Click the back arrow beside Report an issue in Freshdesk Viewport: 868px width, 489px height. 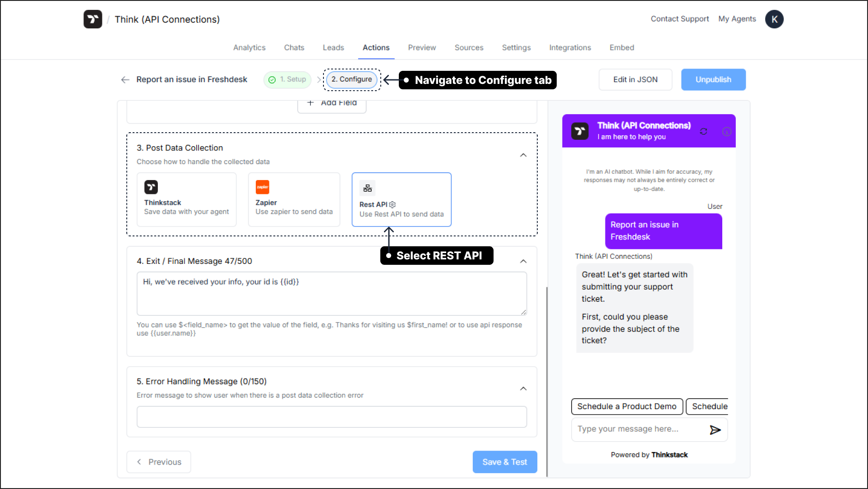(x=125, y=79)
